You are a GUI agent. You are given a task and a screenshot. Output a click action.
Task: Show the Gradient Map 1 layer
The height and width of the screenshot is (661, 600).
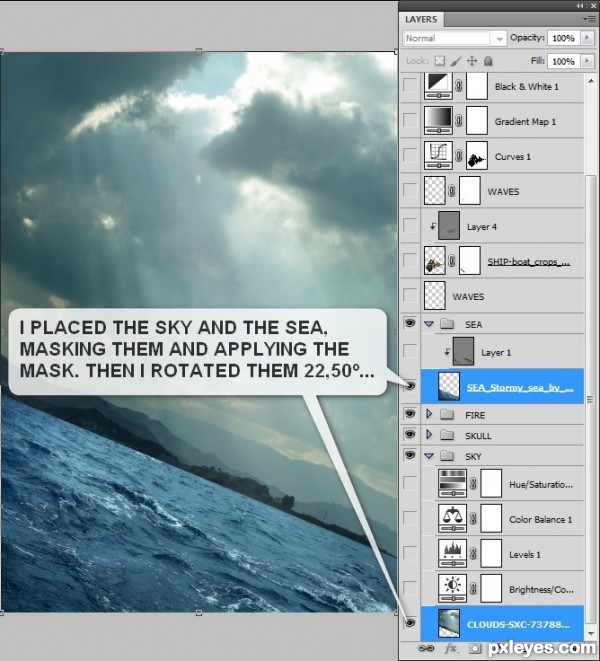pos(410,121)
